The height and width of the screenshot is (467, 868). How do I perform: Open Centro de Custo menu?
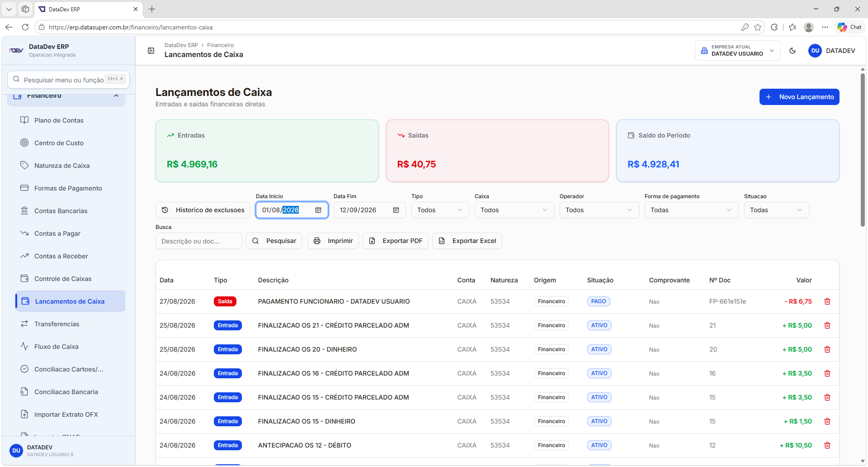coord(70,143)
